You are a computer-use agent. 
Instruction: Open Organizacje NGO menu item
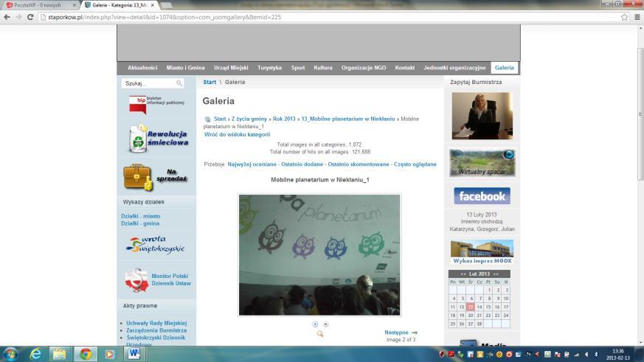[x=364, y=68]
